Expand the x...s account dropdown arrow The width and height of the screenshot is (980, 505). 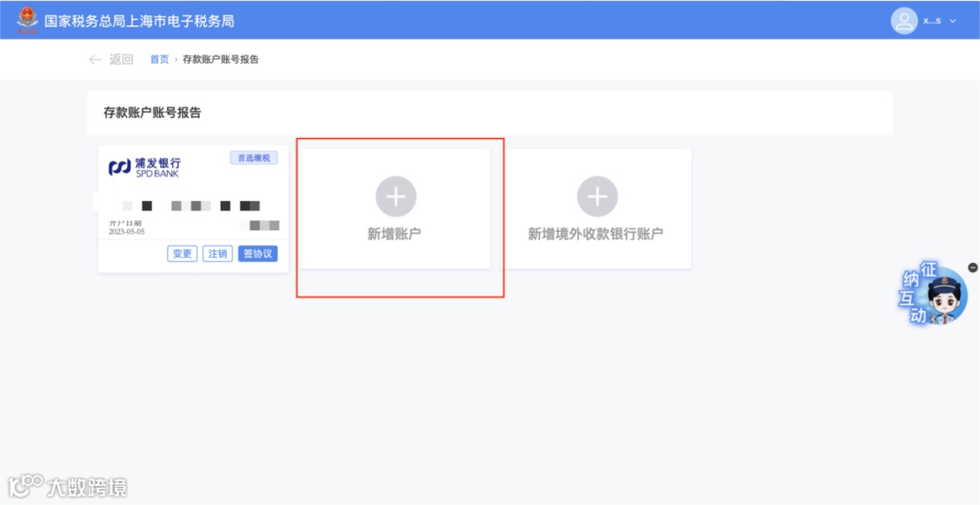[x=953, y=21]
